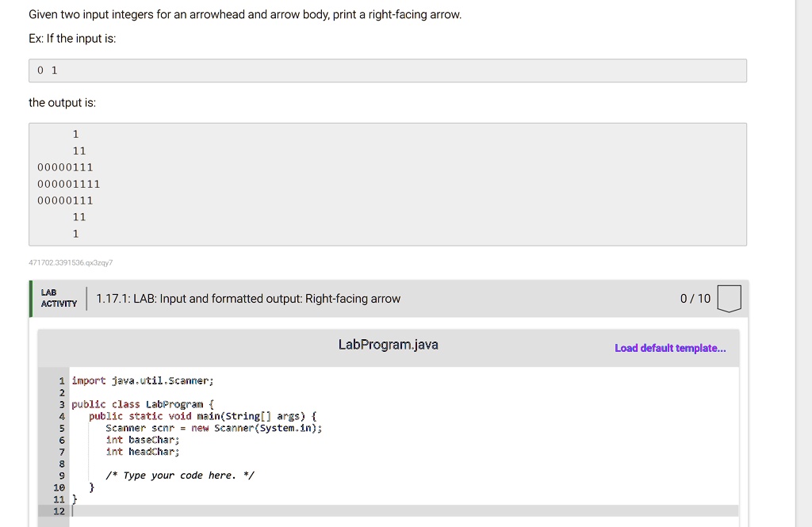812x527 pixels.
Task: Click the Type your code here comment
Action: [188, 475]
